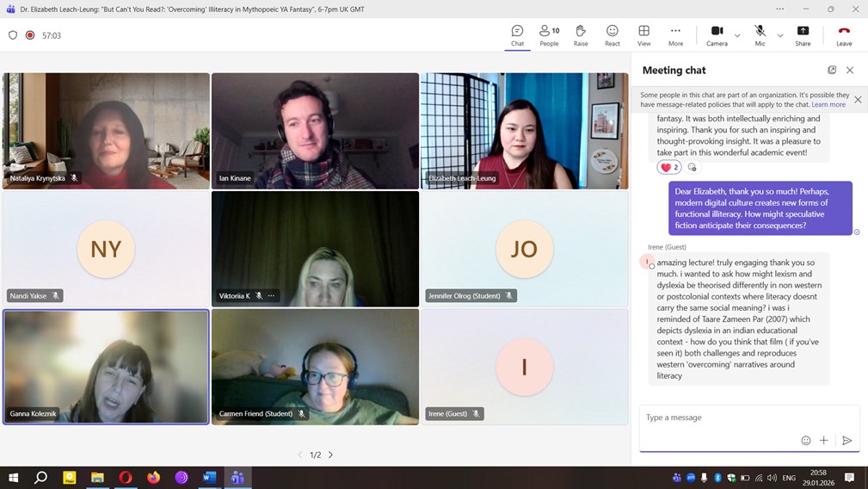
Task: Open the More actions menu
Action: coord(675,35)
